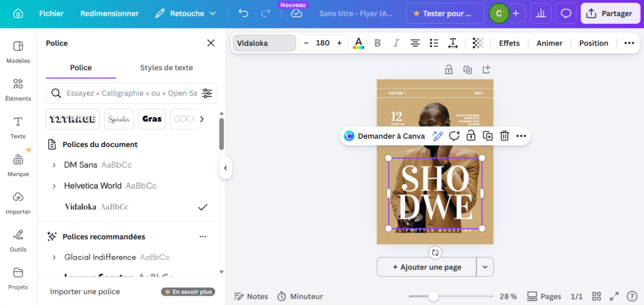Adjust the zoom slider
The image size is (644, 305).
coord(433,296)
